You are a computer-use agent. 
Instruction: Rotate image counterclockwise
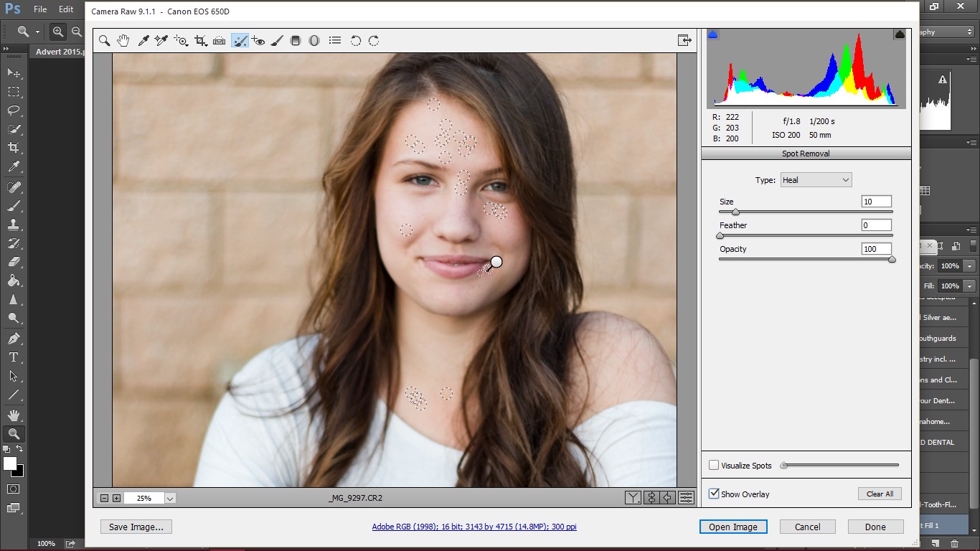coord(355,41)
